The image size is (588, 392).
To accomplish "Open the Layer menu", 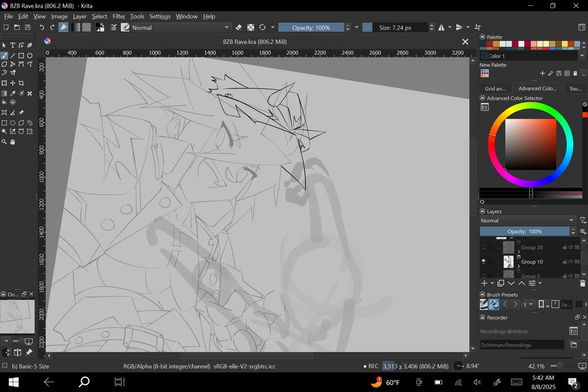I will coord(79,16).
